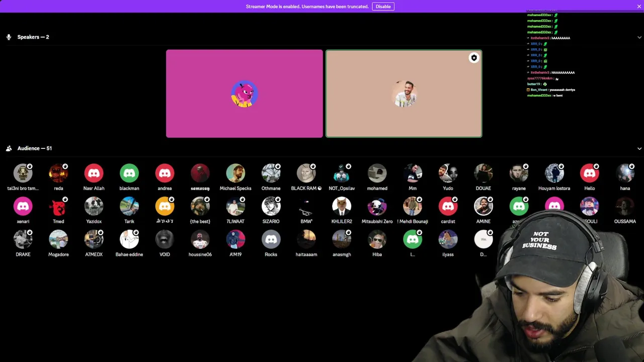Select VOID's avatar
This screenshot has height=362, width=644.
coord(165,240)
